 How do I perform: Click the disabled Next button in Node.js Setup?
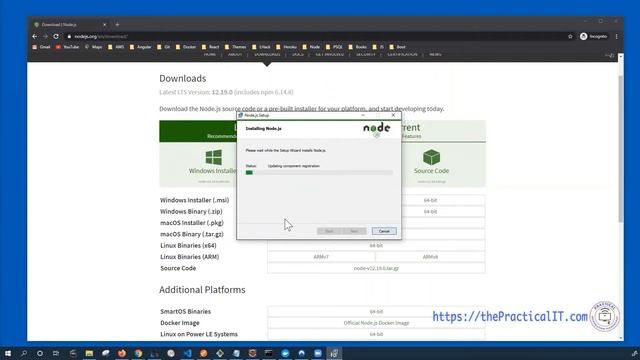click(x=354, y=231)
